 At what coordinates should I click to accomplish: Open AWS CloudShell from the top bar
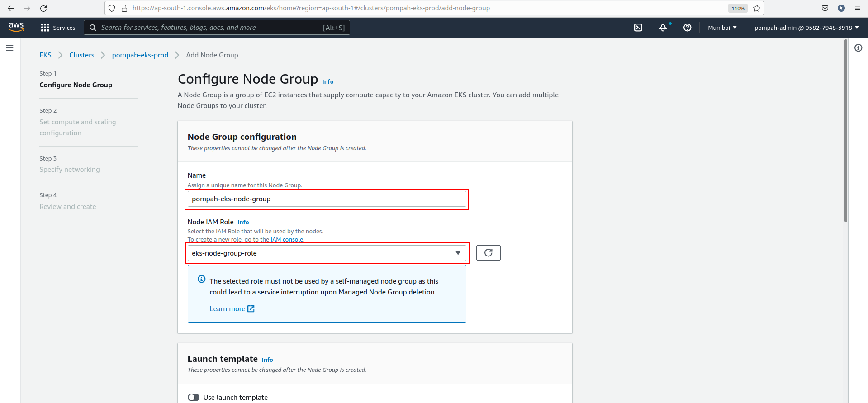tap(638, 28)
